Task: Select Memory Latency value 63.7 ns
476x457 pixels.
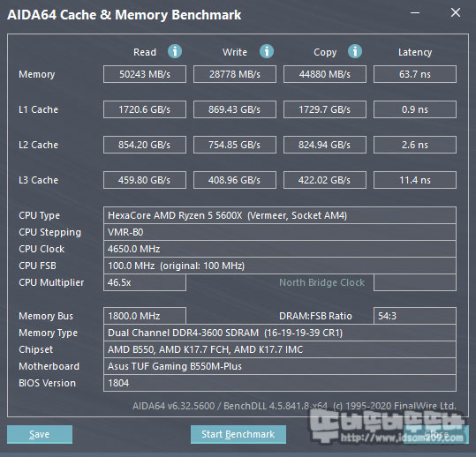Action: point(415,74)
